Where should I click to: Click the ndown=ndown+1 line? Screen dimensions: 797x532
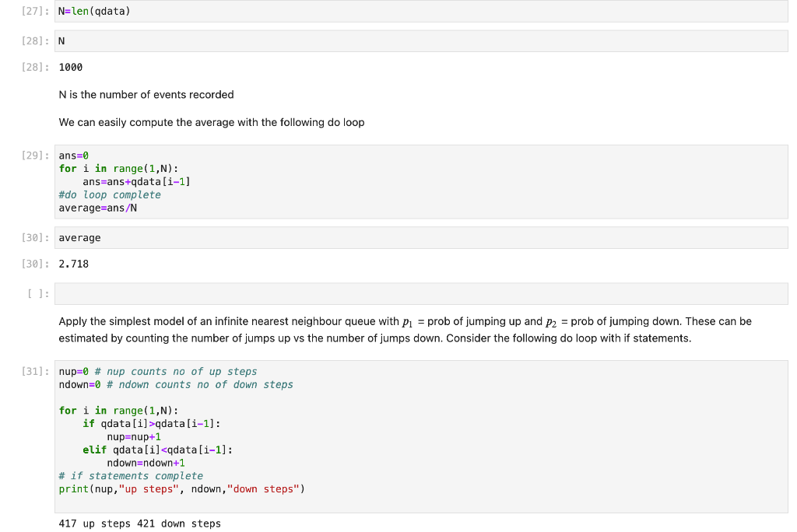coord(146,464)
